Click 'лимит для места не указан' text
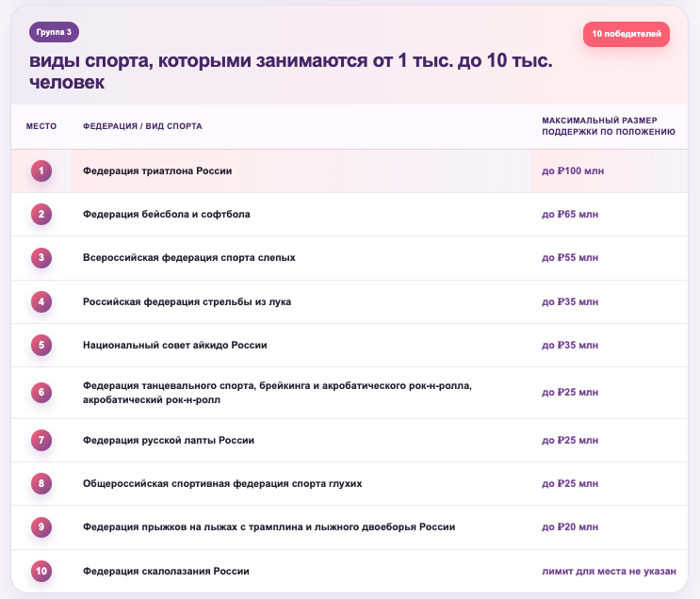 tap(609, 571)
